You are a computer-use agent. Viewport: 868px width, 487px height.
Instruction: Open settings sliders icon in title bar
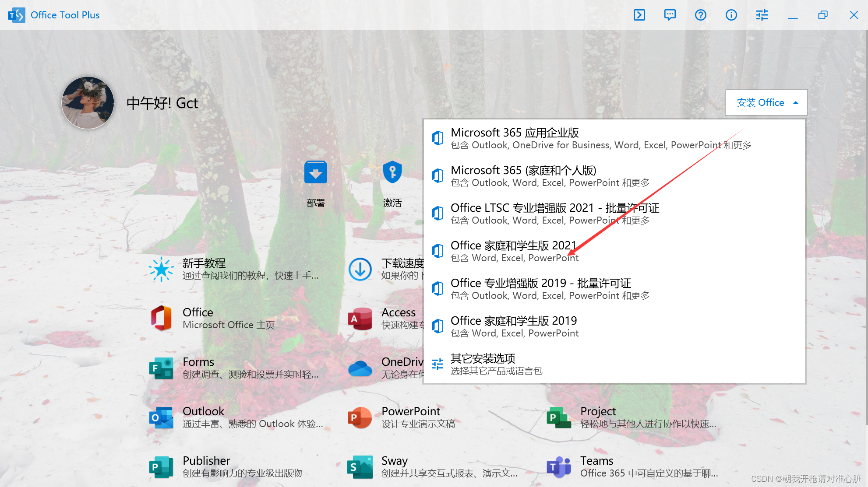point(762,15)
